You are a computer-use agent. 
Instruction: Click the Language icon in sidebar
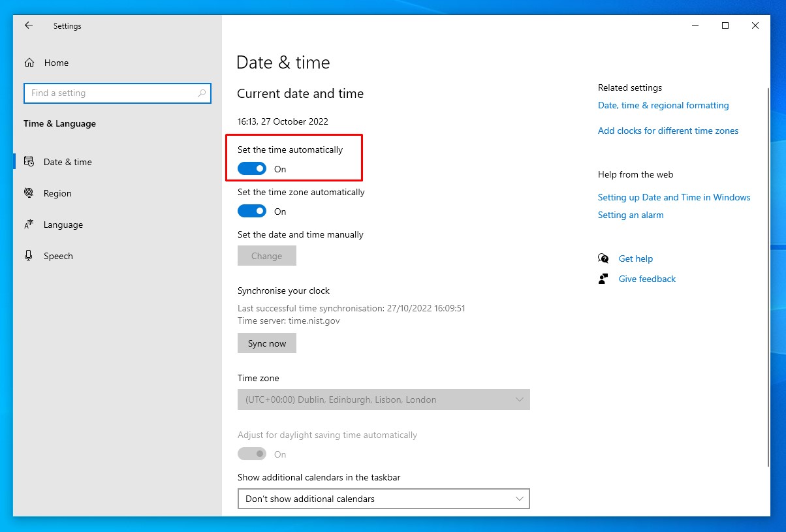[29, 225]
